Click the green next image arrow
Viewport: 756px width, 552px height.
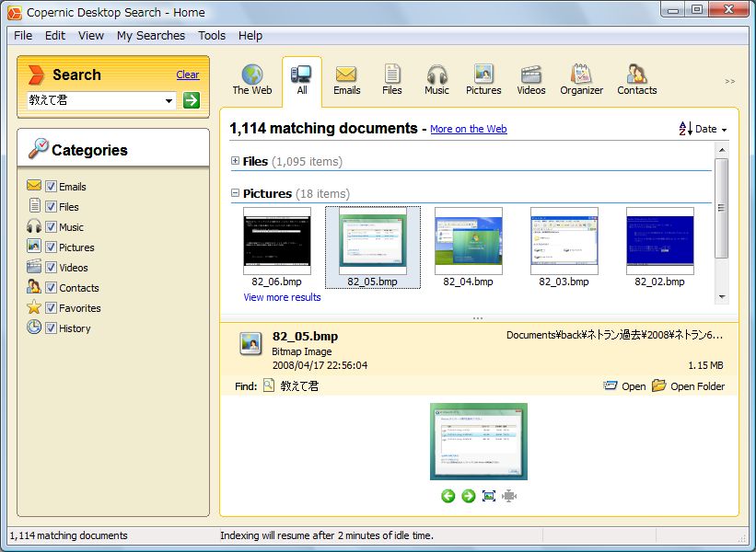[468, 496]
